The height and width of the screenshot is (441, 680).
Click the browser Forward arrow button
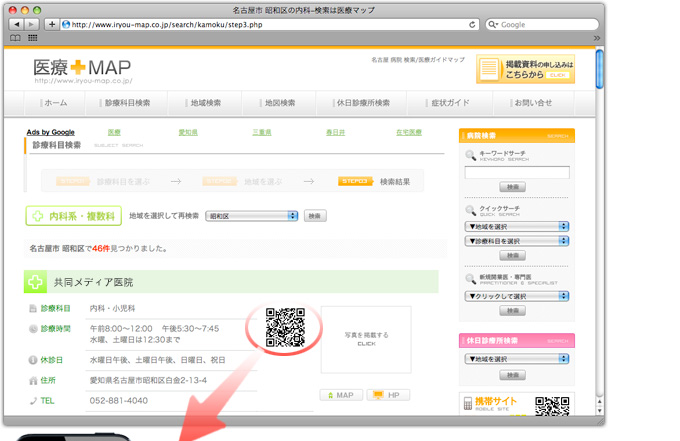31,24
